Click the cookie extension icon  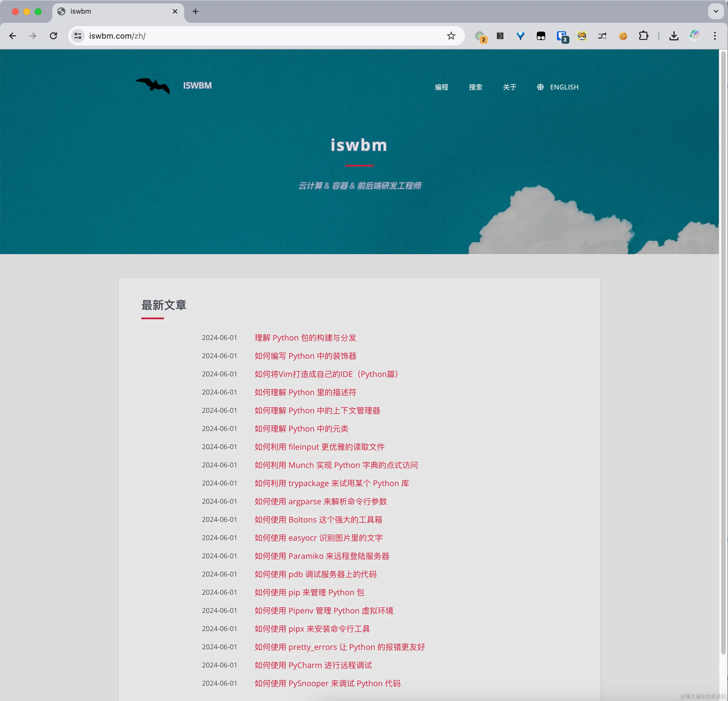[x=623, y=36]
